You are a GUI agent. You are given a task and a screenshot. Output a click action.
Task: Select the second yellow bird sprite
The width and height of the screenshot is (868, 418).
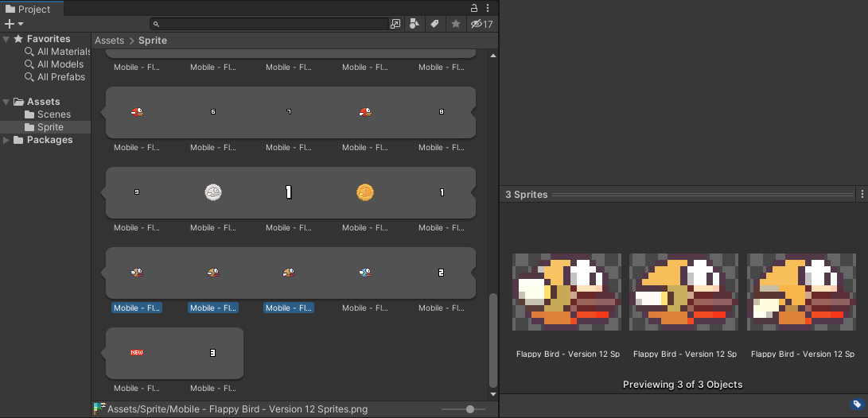tap(213, 272)
